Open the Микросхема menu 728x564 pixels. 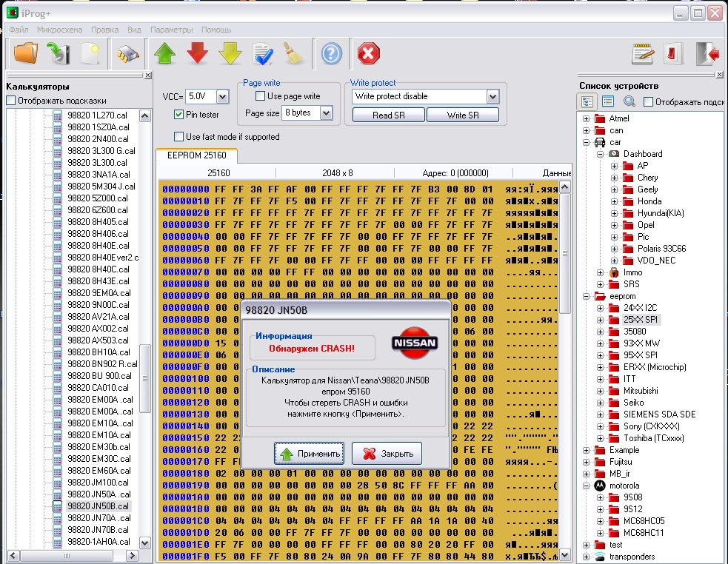[x=59, y=30]
